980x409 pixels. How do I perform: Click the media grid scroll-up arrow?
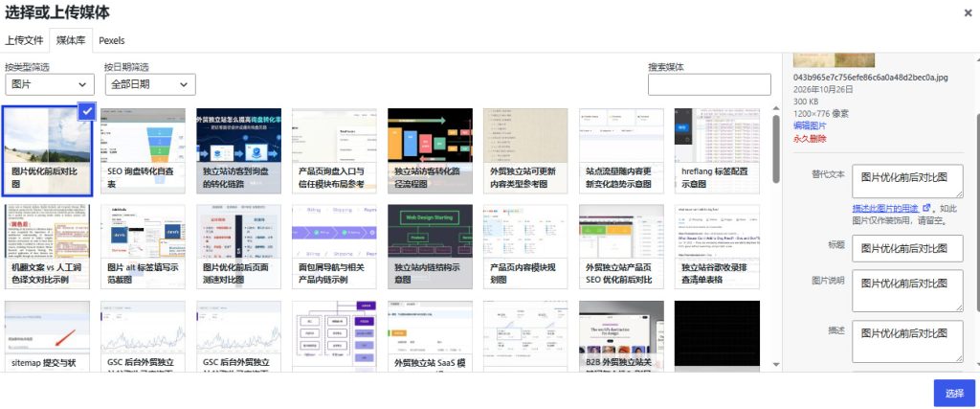[776, 109]
